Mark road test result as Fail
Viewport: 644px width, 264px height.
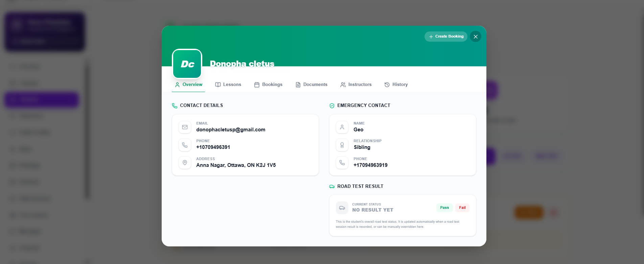click(462, 208)
